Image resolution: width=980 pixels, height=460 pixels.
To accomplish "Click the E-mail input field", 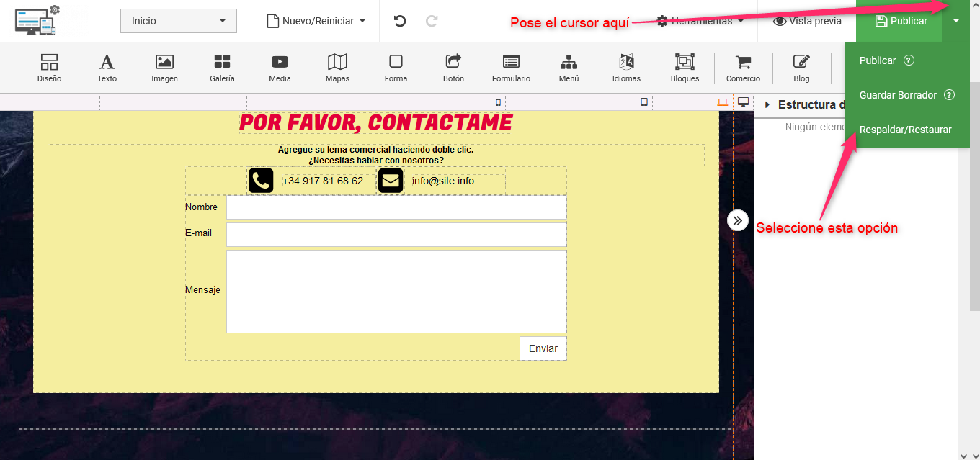I will 396,235.
